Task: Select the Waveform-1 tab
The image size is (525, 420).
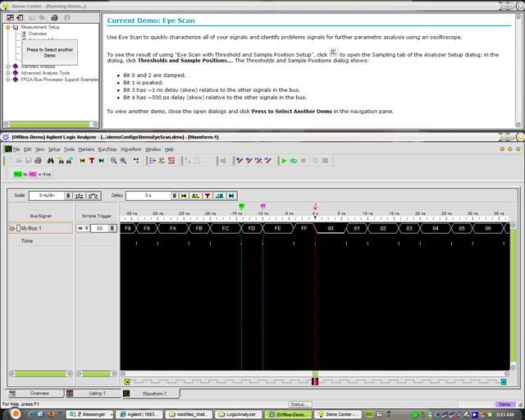Action: coord(151,394)
